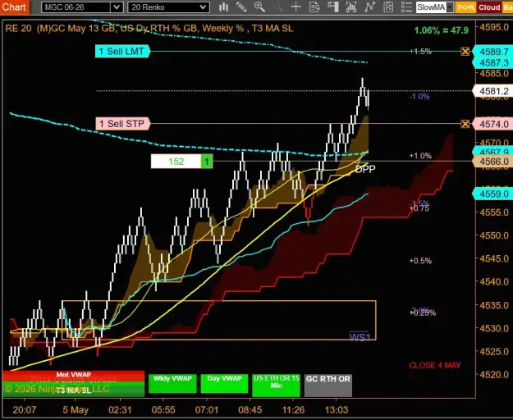Open the data series bars icon
Screen dimensions: 513x420
tap(351, 7)
